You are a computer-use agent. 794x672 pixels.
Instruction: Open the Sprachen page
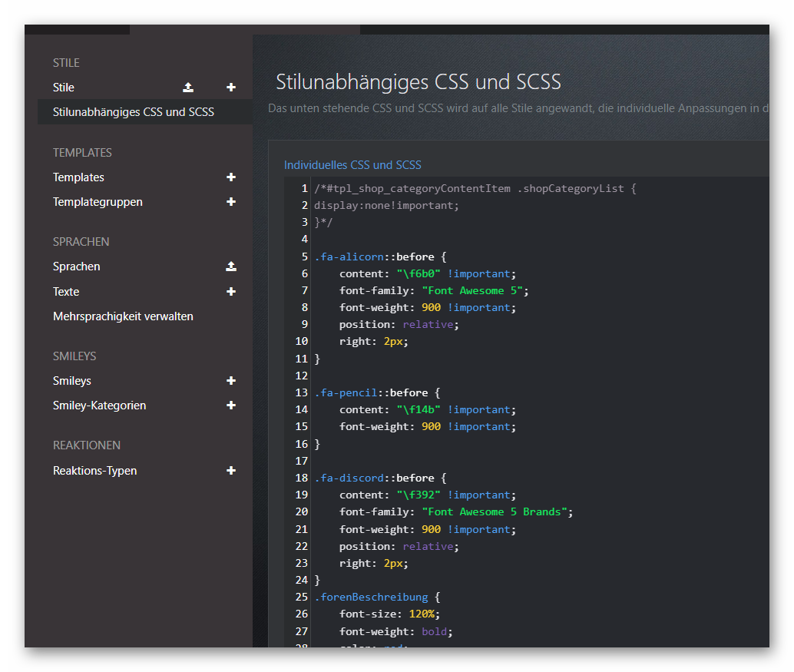click(77, 266)
